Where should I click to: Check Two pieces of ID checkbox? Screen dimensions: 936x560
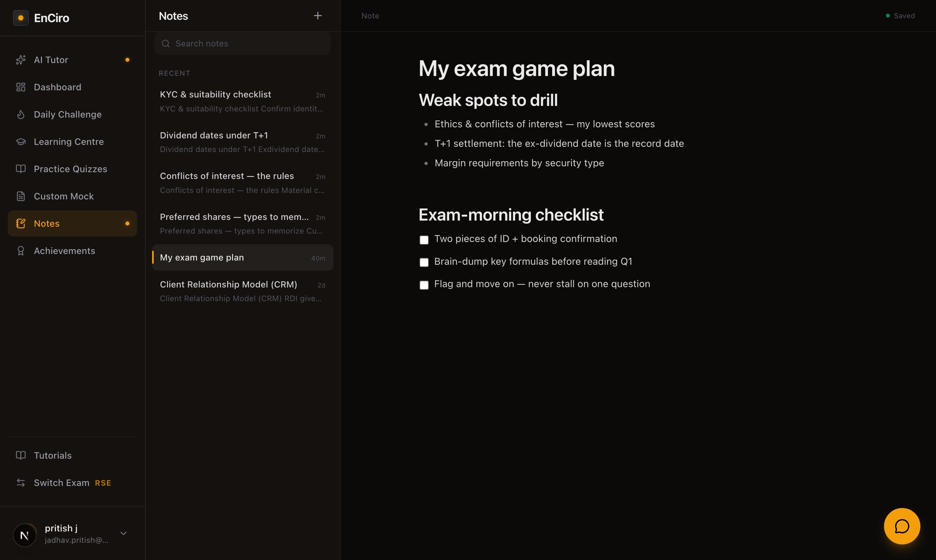423,240
